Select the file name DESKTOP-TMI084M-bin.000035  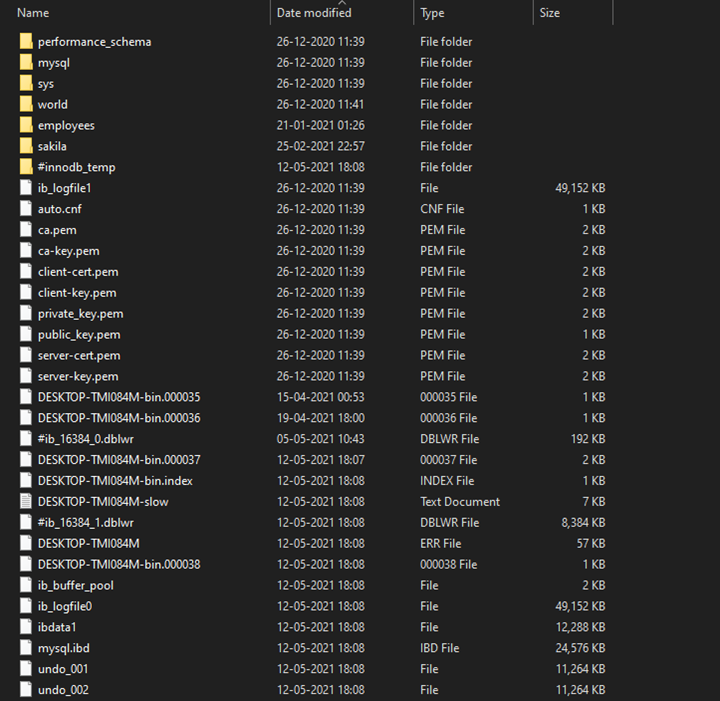[119, 397]
